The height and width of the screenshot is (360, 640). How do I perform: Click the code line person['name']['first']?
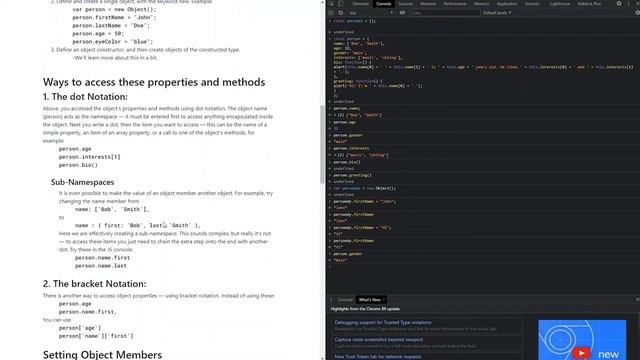(96, 336)
